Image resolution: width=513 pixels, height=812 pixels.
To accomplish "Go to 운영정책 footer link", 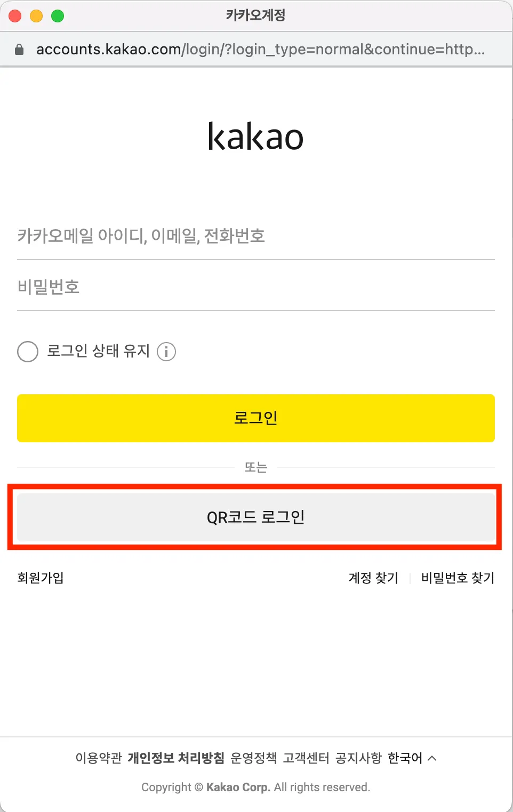I will tap(253, 758).
